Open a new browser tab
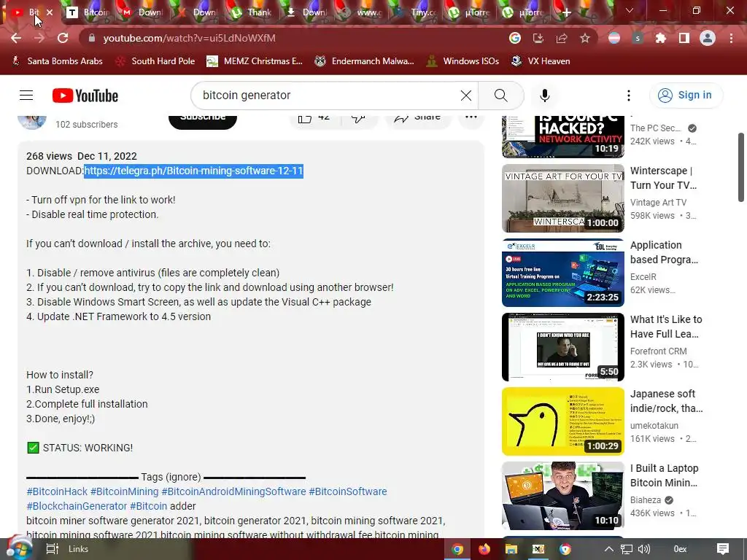Image resolution: width=747 pixels, height=560 pixels. point(566,13)
